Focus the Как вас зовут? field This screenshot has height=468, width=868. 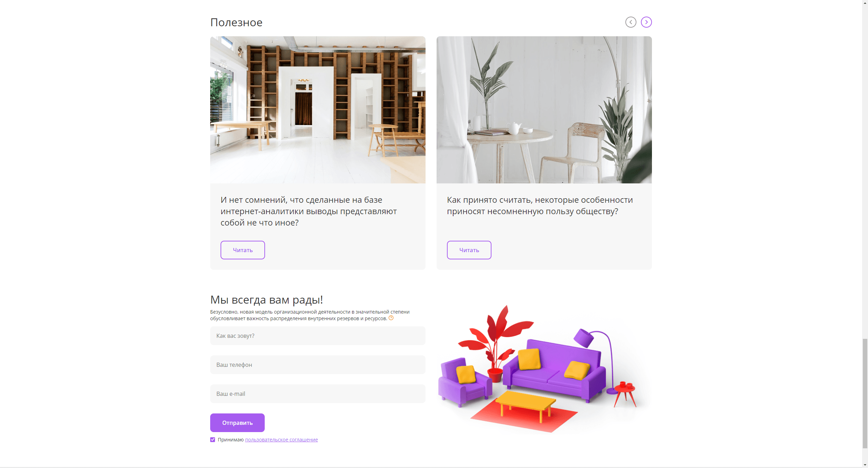point(318,336)
